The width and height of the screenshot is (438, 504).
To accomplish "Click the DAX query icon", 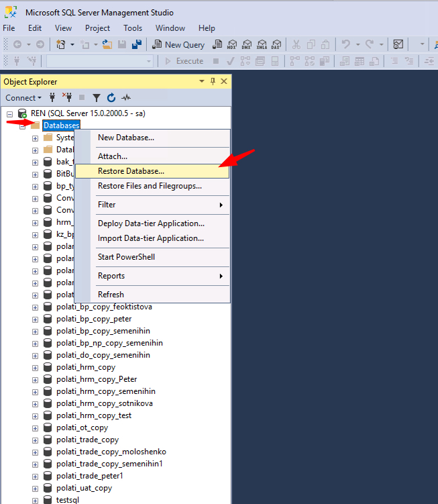I will pyautogui.click(x=276, y=45).
